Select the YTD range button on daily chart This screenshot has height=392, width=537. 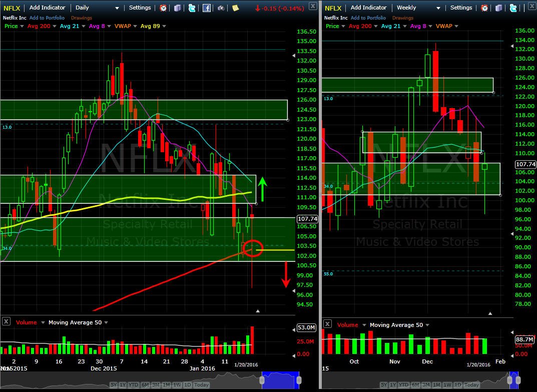point(133,385)
